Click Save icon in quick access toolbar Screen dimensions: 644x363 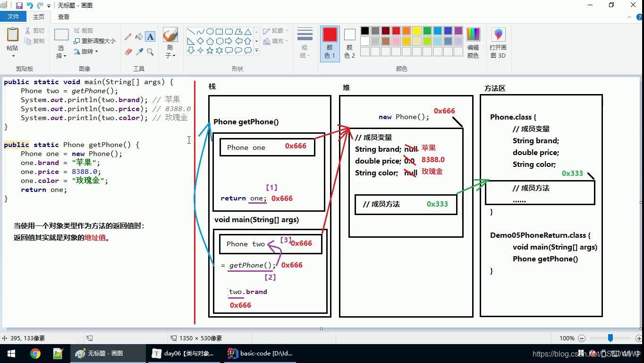pyautogui.click(x=19, y=5)
